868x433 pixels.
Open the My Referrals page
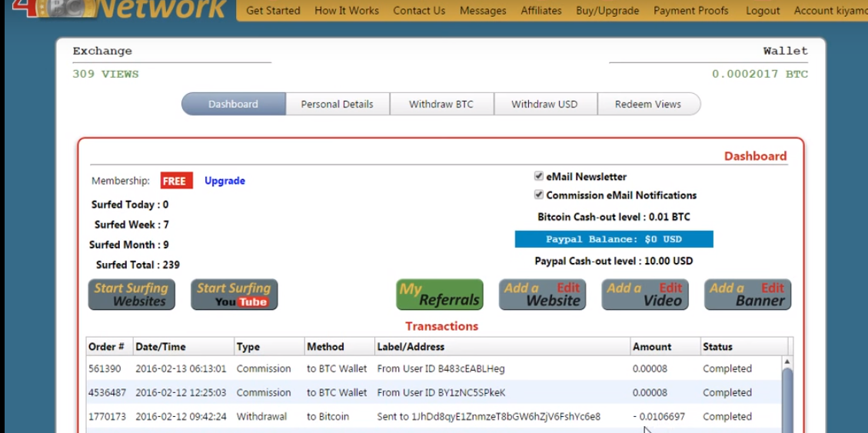point(439,295)
